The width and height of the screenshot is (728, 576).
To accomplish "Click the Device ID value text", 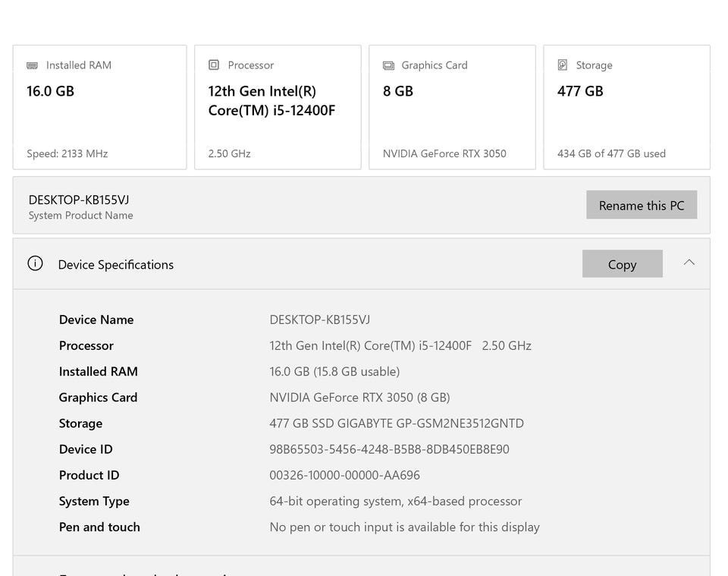I will 389,449.
